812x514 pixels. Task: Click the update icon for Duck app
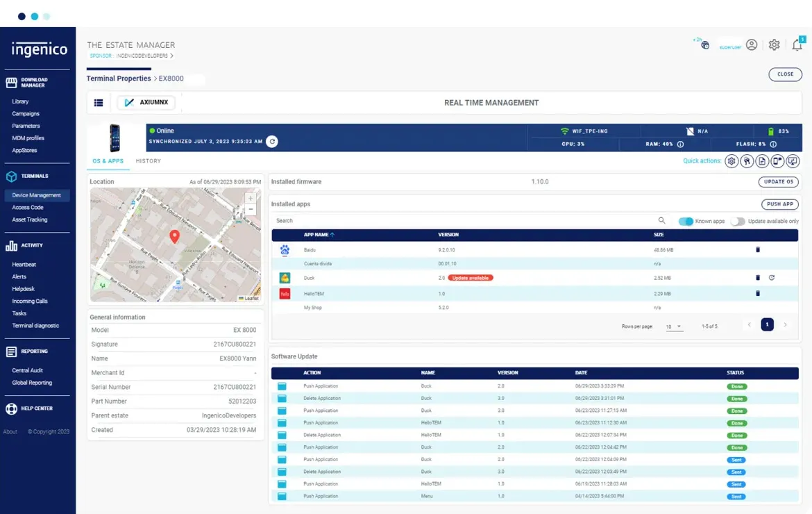(772, 278)
